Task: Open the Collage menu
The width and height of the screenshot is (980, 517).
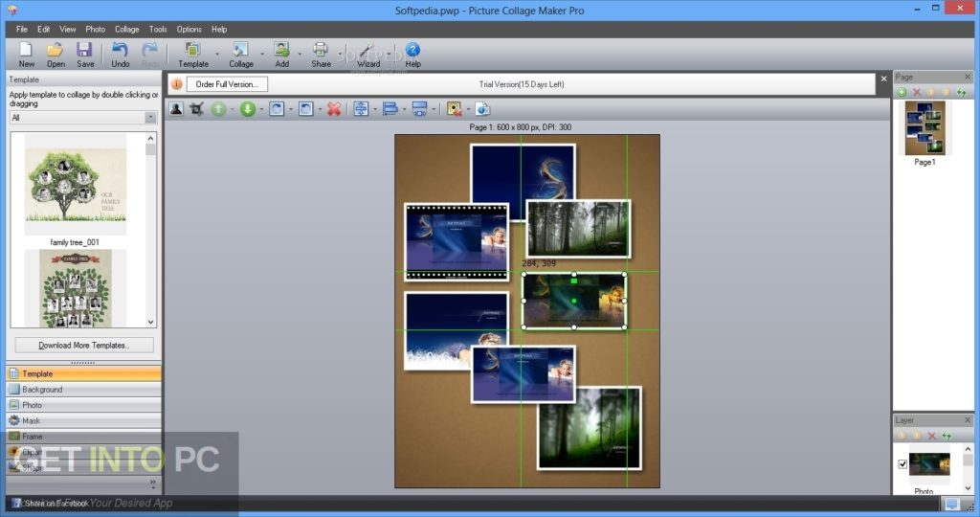Action: pos(127,30)
